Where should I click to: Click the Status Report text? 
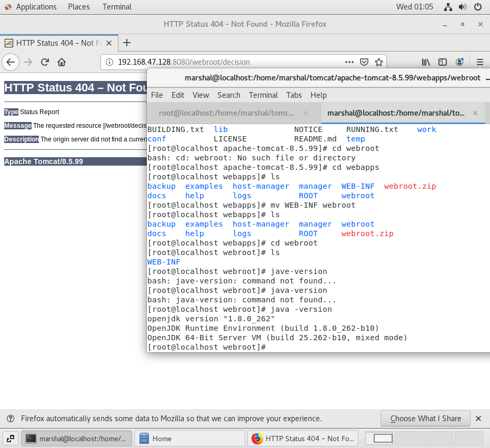(x=39, y=112)
